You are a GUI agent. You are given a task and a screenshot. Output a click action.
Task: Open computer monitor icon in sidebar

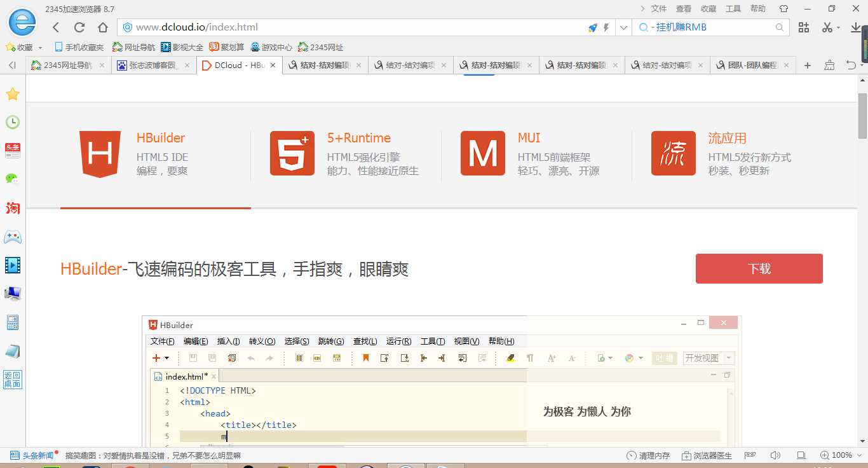(13, 294)
